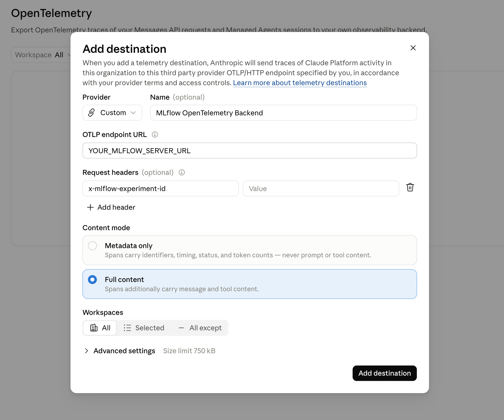Click the Add destination submit button
Viewport: 504px width, 420px height.
(x=384, y=373)
